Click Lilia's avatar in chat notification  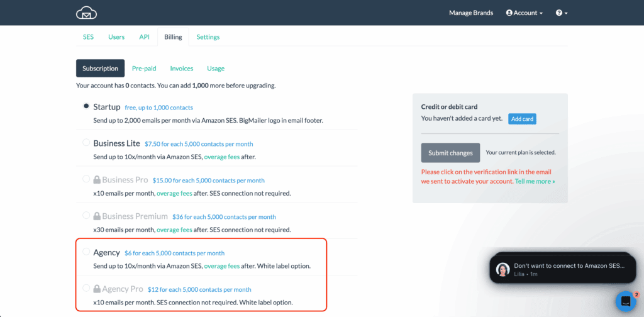[x=502, y=269]
